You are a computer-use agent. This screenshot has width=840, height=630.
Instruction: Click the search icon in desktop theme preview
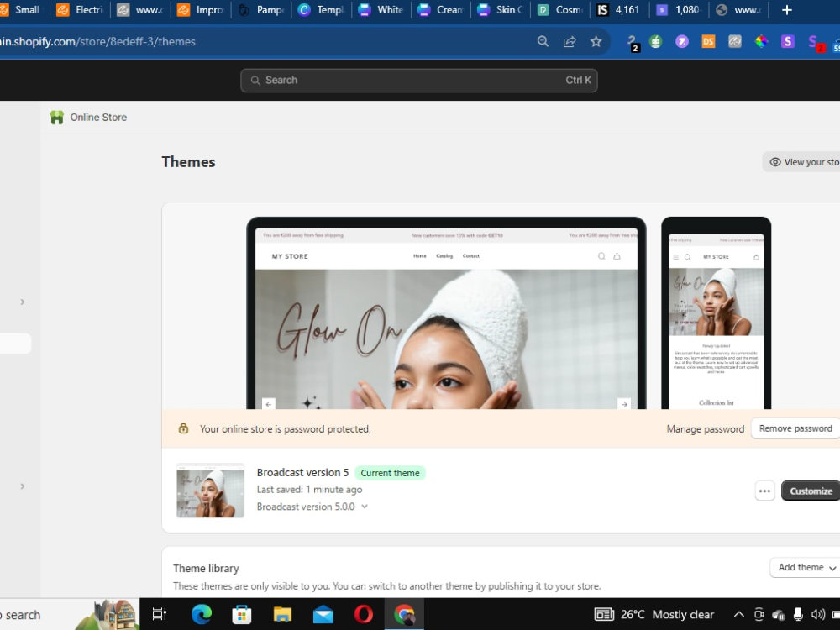click(601, 256)
